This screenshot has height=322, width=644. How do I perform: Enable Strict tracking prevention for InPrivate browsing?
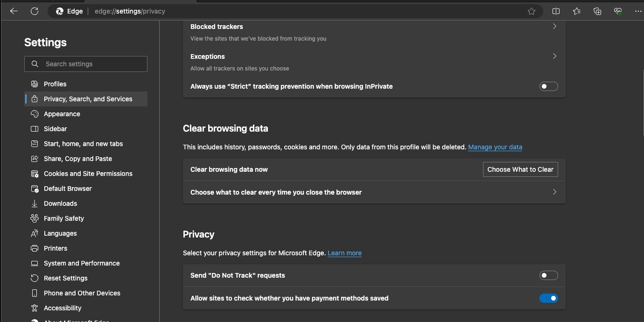(548, 86)
